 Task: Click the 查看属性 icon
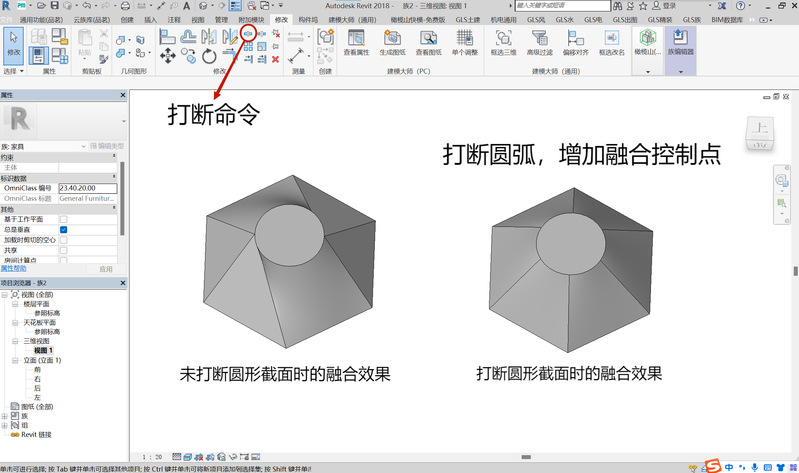tap(356, 40)
